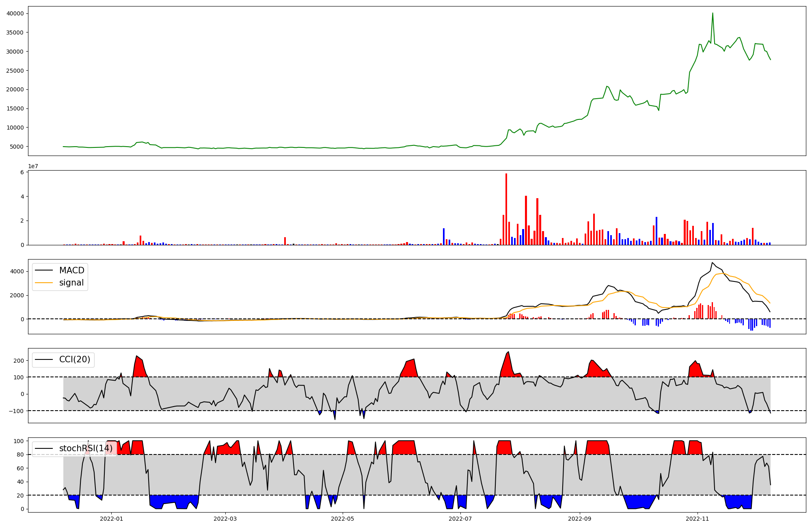Click the orange signal legend line

tap(44, 283)
